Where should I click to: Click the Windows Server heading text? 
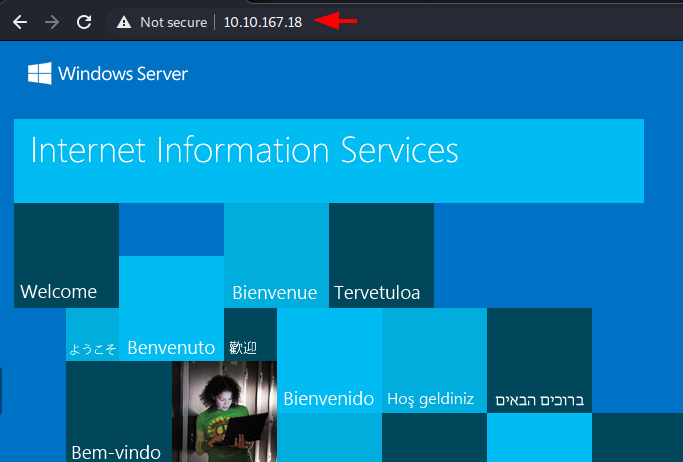123,74
